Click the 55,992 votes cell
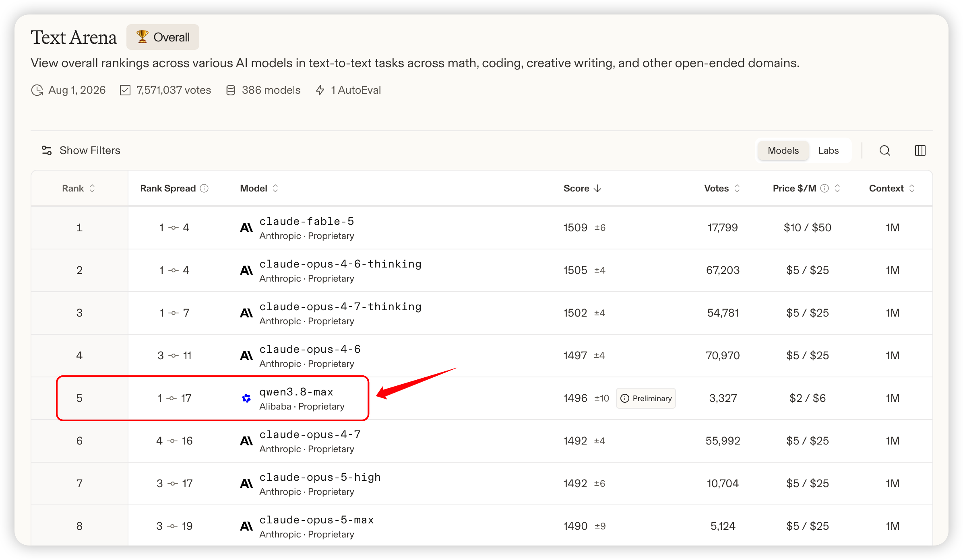 click(723, 441)
